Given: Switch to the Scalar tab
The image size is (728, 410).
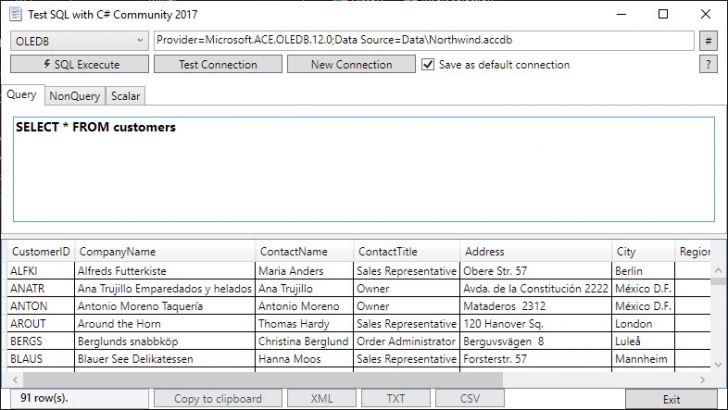Looking at the screenshot, I should (x=125, y=96).
